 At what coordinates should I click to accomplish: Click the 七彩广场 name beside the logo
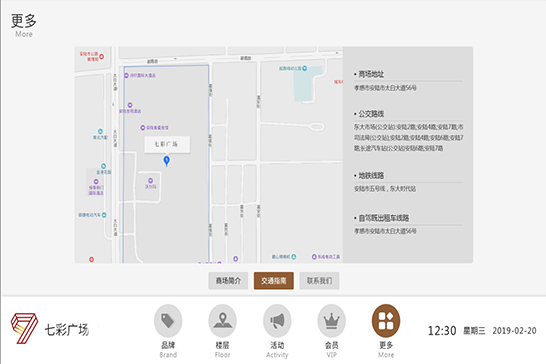coord(67,330)
